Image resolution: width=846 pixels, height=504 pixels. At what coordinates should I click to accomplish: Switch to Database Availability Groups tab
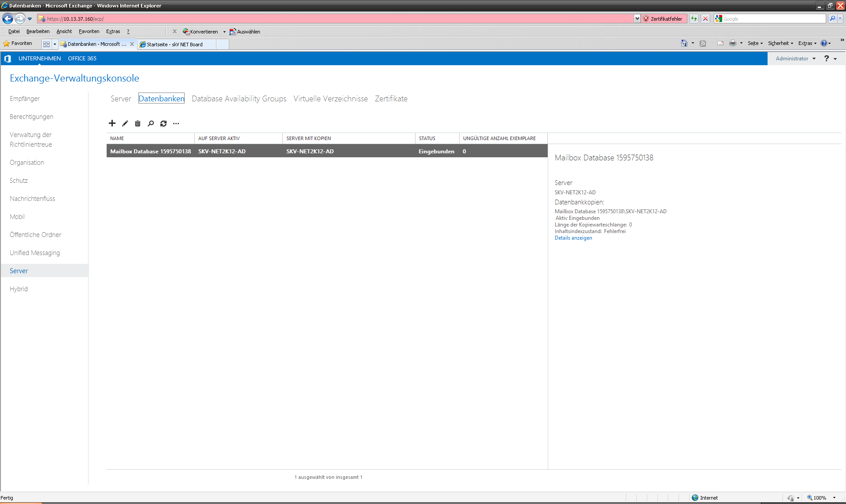tap(239, 99)
